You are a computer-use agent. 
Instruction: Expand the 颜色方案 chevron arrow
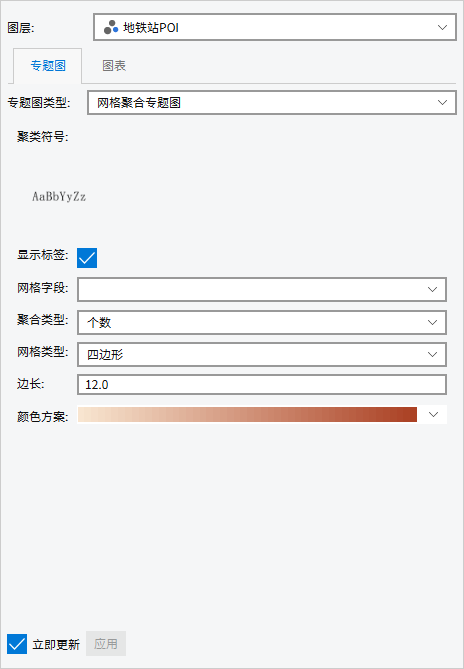(x=433, y=414)
